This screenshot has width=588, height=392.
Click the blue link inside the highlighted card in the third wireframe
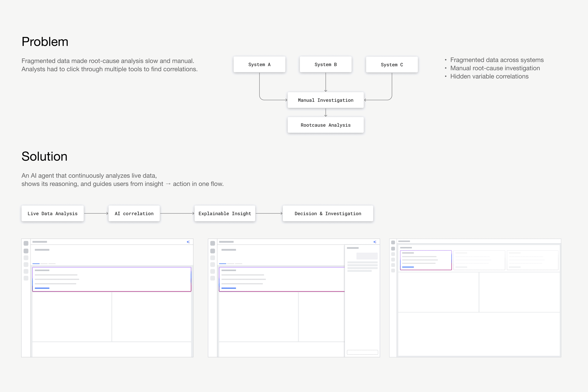click(408, 267)
